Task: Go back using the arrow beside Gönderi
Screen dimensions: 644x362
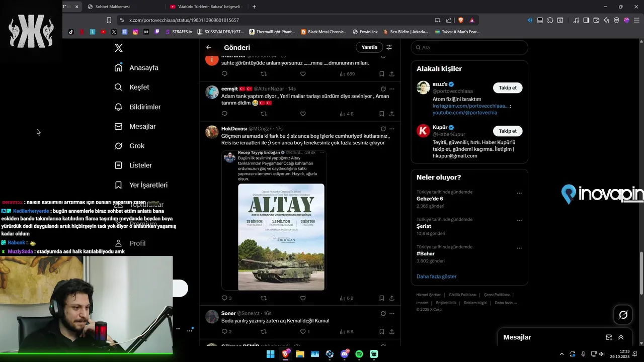Action: tap(209, 47)
